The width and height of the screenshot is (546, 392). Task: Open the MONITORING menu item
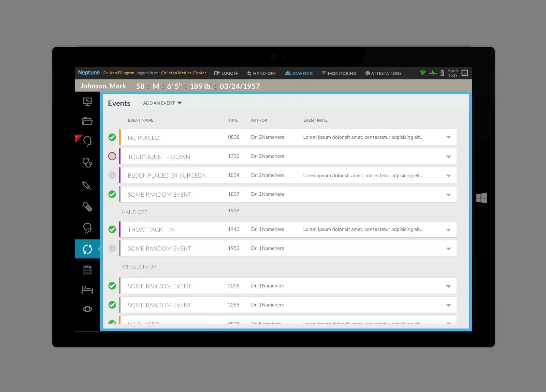click(x=339, y=73)
